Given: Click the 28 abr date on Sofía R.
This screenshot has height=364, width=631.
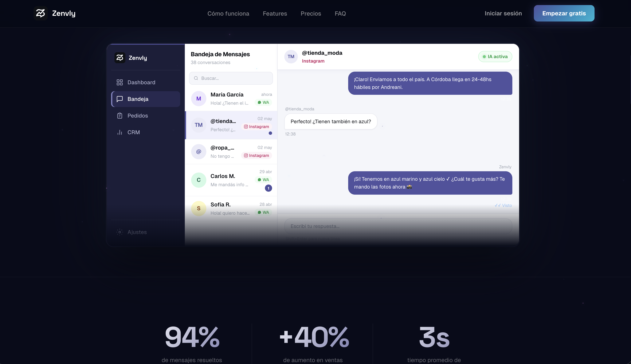Looking at the screenshot, I should point(265,205).
